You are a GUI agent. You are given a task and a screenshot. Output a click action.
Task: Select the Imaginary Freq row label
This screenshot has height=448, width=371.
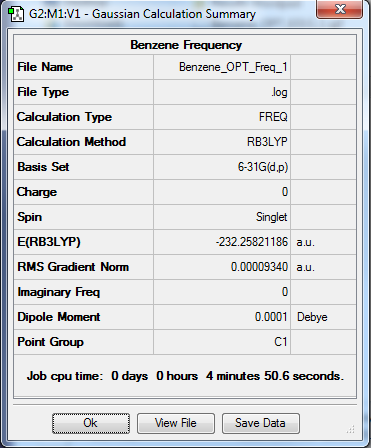pos(58,292)
